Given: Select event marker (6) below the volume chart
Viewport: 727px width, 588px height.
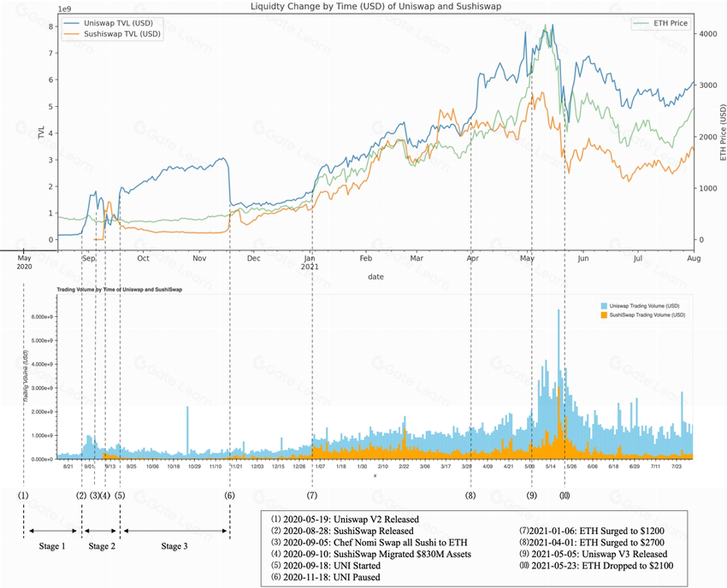Looking at the screenshot, I should pos(229,496).
